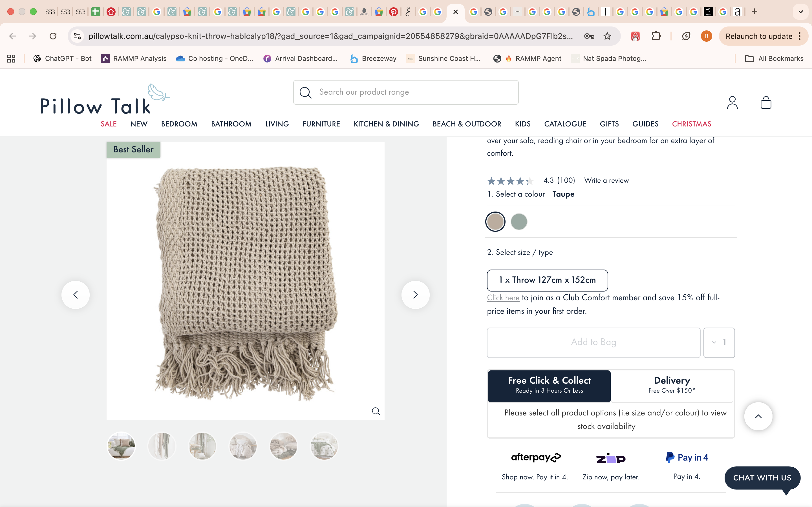Go to the previous product image
812x507 pixels.
click(x=76, y=295)
